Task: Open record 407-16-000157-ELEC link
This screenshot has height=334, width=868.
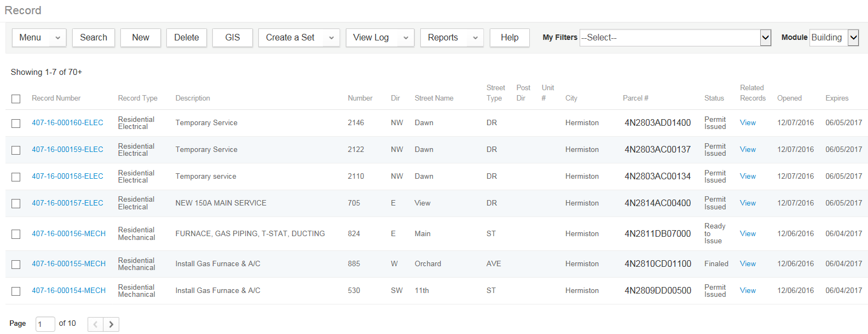Action: 67,203
